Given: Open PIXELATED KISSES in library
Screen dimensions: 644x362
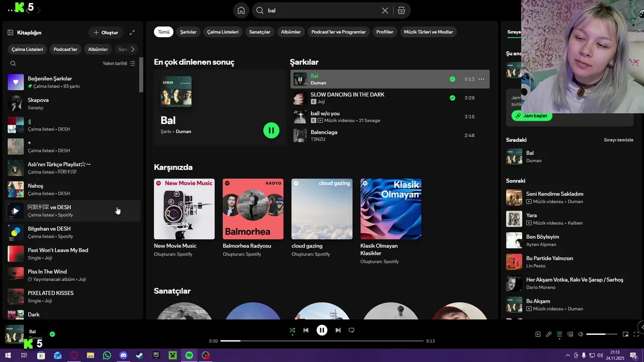Looking at the screenshot, I should coord(73,297).
